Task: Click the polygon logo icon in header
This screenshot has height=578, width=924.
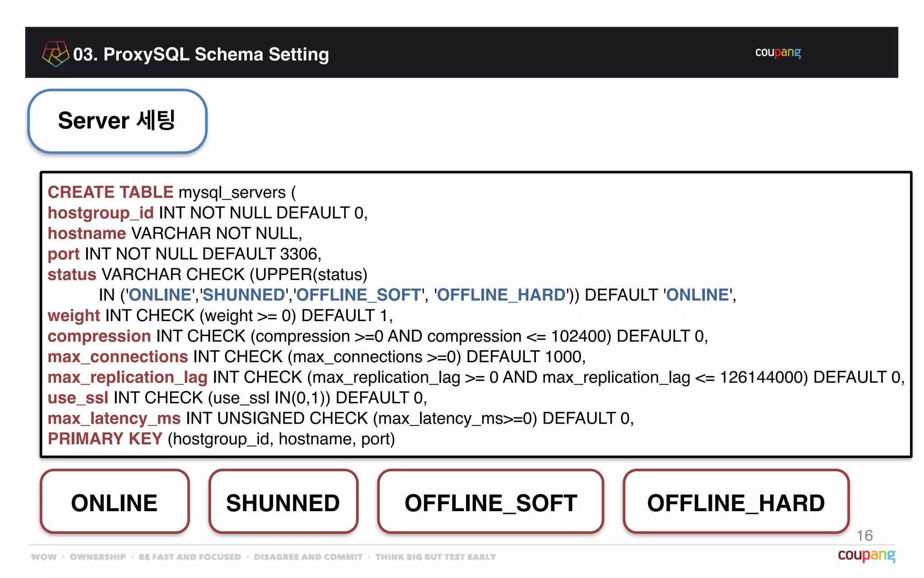Action: [55, 54]
